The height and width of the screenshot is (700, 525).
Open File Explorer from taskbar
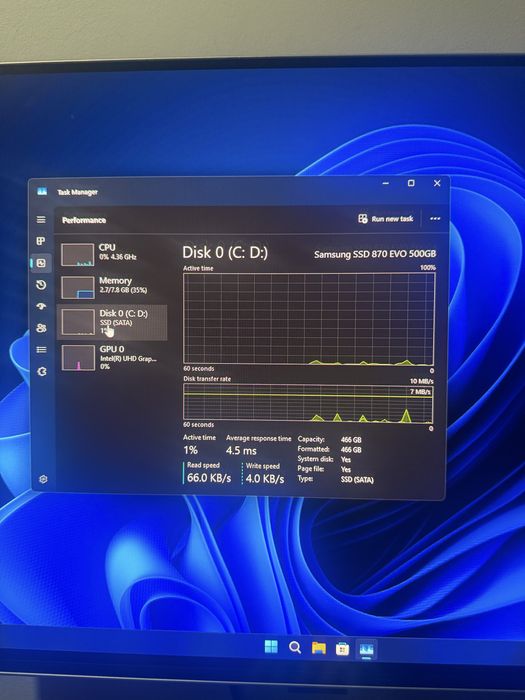point(319,648)
